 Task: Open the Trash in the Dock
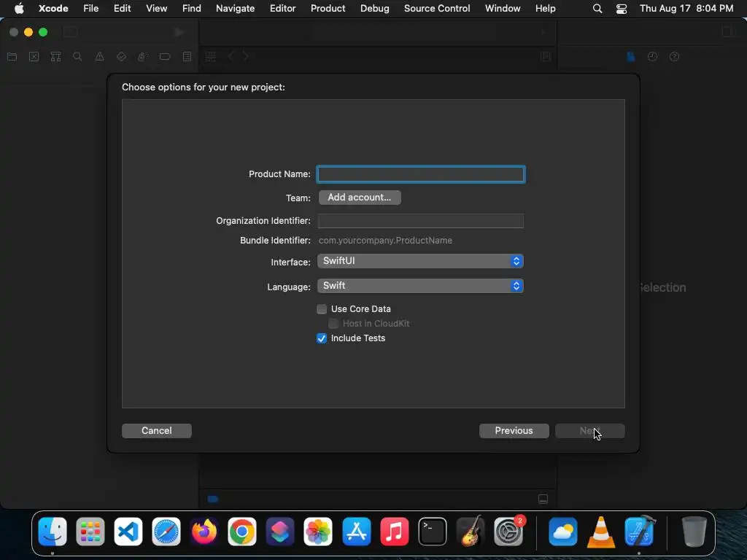click(694, 532)
